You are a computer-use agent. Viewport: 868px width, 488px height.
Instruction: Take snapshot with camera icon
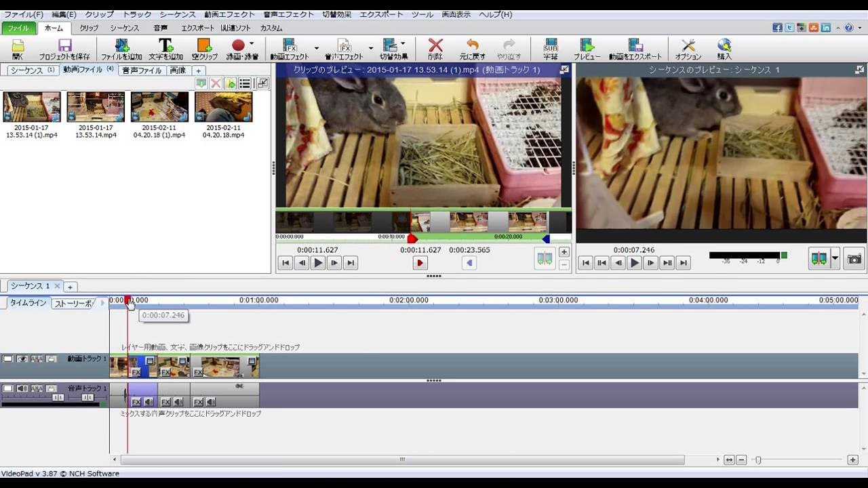(x=854, y=259)
